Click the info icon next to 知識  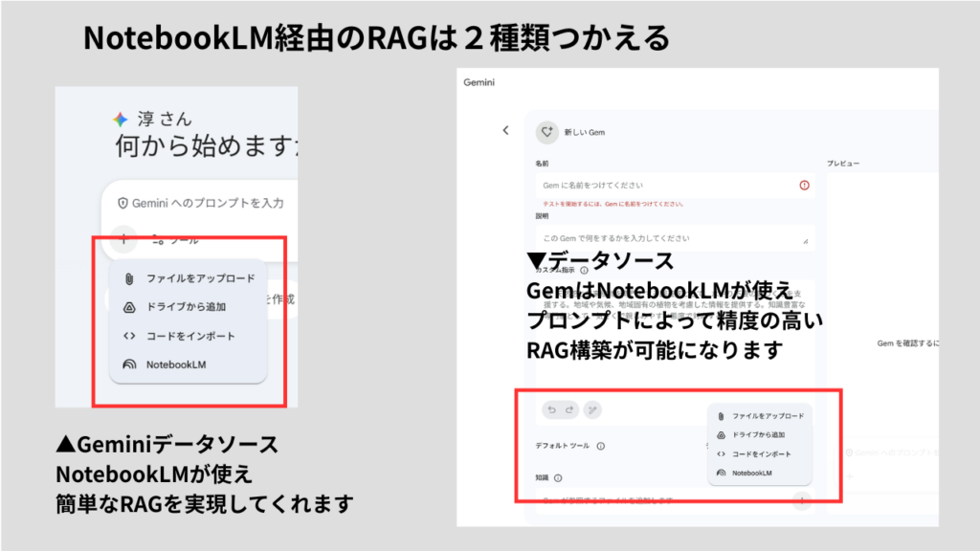pos(558,477)
